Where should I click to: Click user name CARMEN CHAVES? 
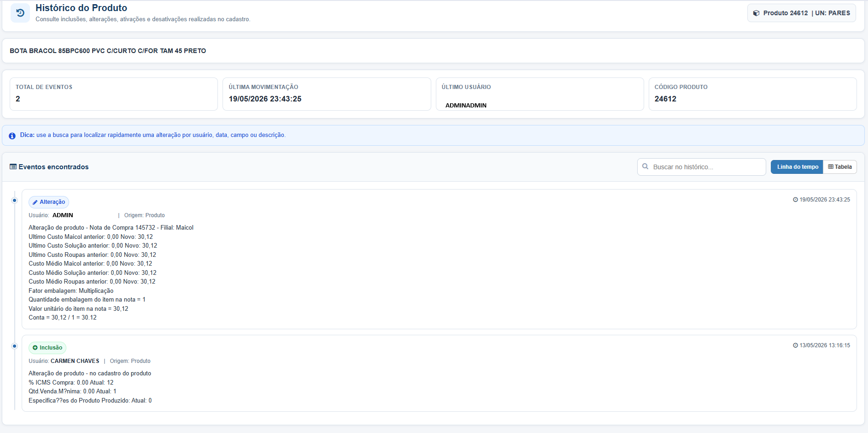[x=75, y=361]
